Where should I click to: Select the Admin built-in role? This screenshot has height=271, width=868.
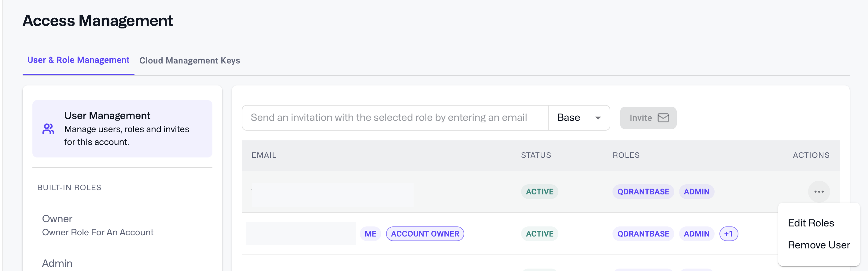57,263
